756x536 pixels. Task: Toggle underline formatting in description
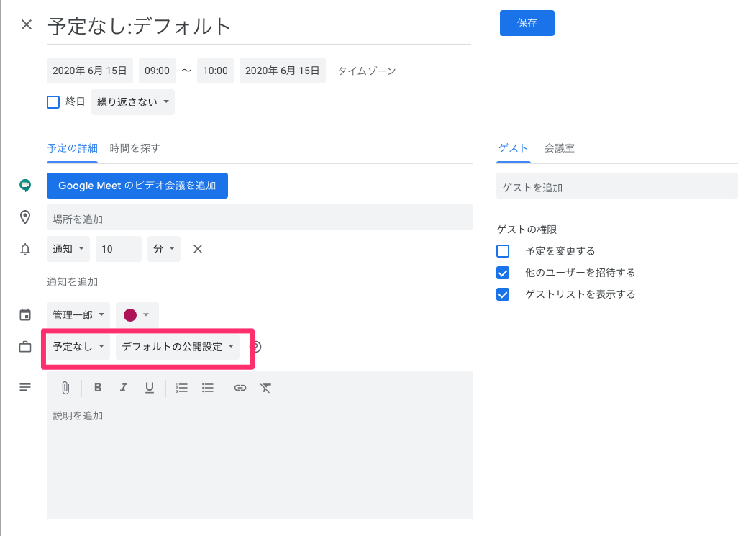(149, 388)
